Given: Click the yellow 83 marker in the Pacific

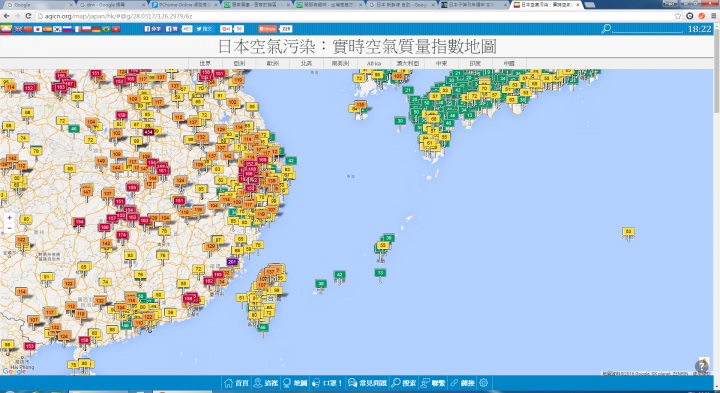Looking at the screenshot, I should pyautogui.click(x=628, y=231).
